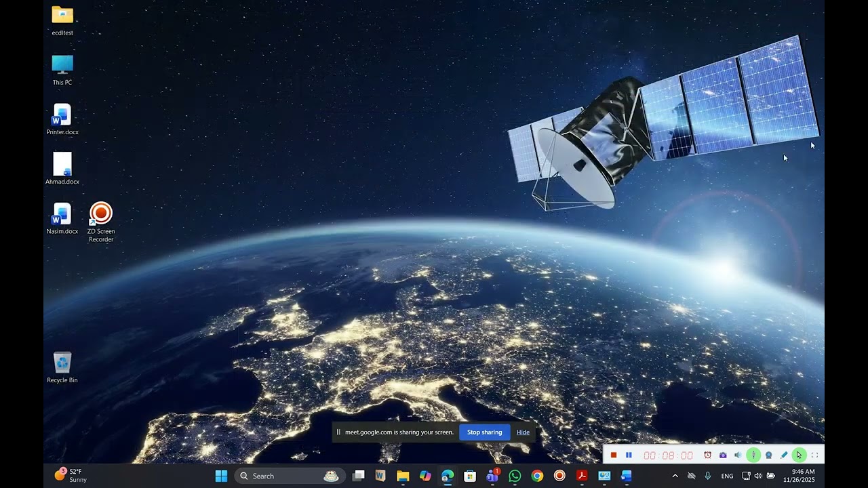Expand the hidden system tray icons
The image size is (868, 488).
click(x=675, y=476)
